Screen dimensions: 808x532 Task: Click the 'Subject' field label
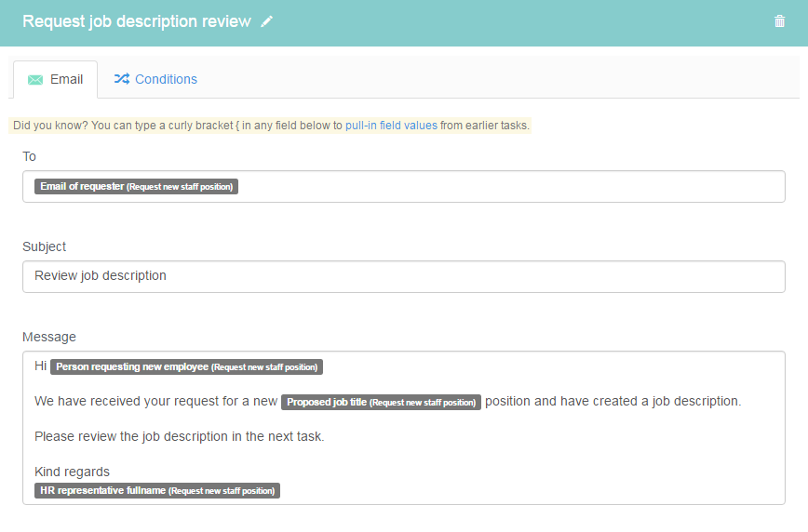pos(45,246)
